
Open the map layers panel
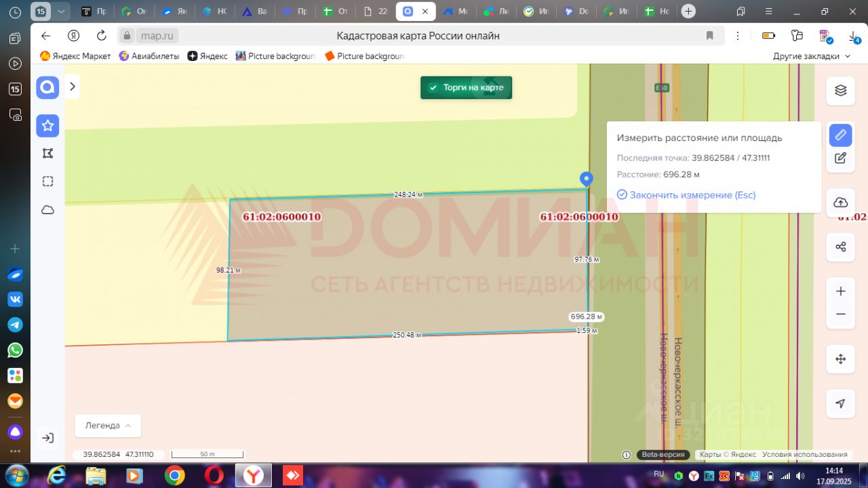point(840,91)
